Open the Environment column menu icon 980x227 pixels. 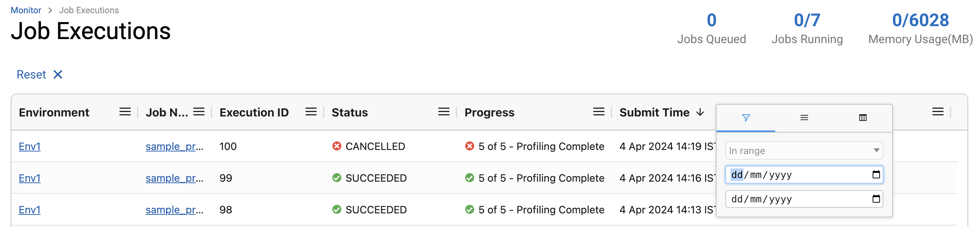pos(125,112)
